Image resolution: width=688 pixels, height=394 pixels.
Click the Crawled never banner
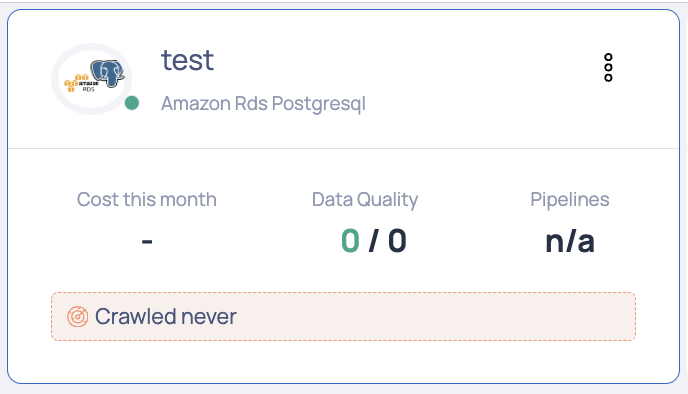pyautogui.click(x=343, y=316)
